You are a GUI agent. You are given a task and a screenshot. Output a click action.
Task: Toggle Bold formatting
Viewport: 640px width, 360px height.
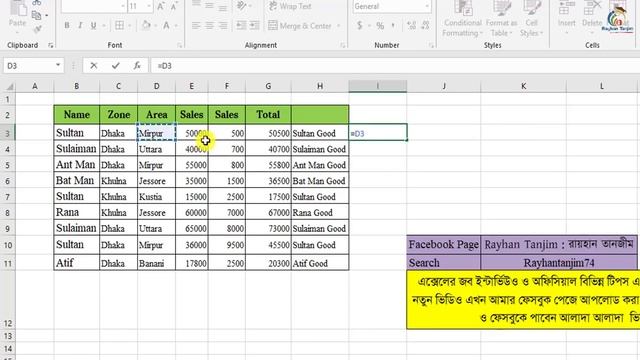coord(67,25)
